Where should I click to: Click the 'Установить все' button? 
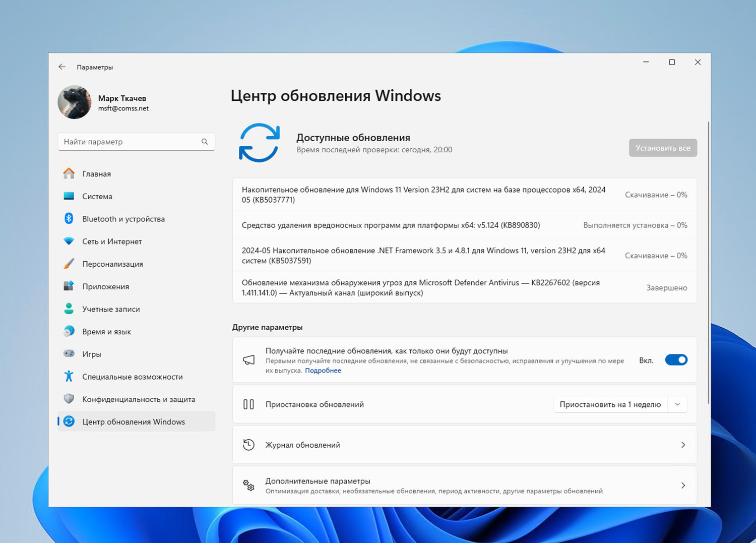point(663,148)
